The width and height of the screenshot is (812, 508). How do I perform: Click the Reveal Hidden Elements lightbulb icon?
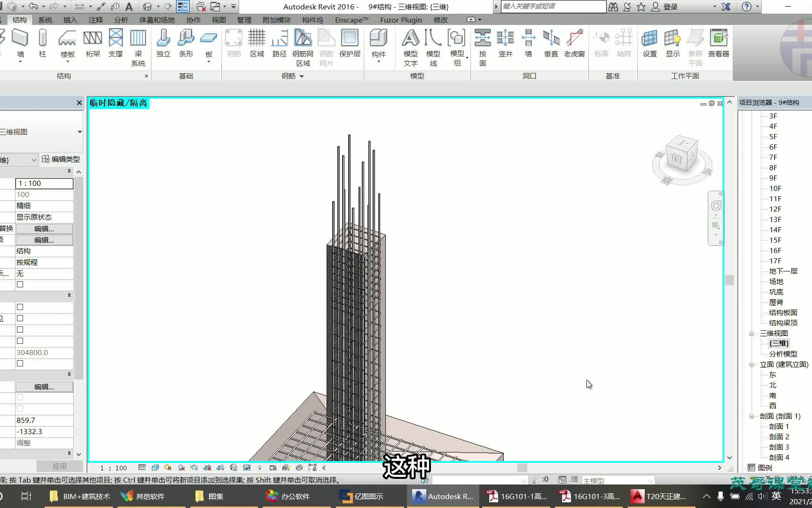[259, 468]
